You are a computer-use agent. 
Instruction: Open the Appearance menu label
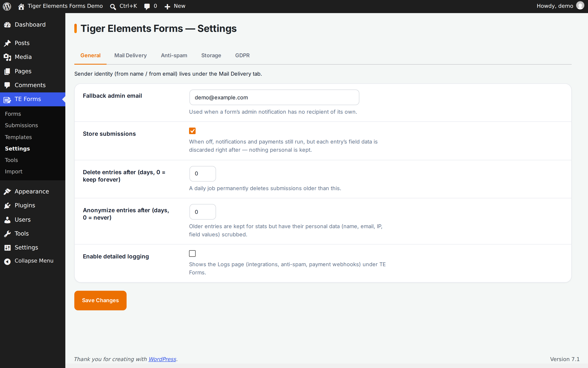pyautogui.click(x=32, y=192)
